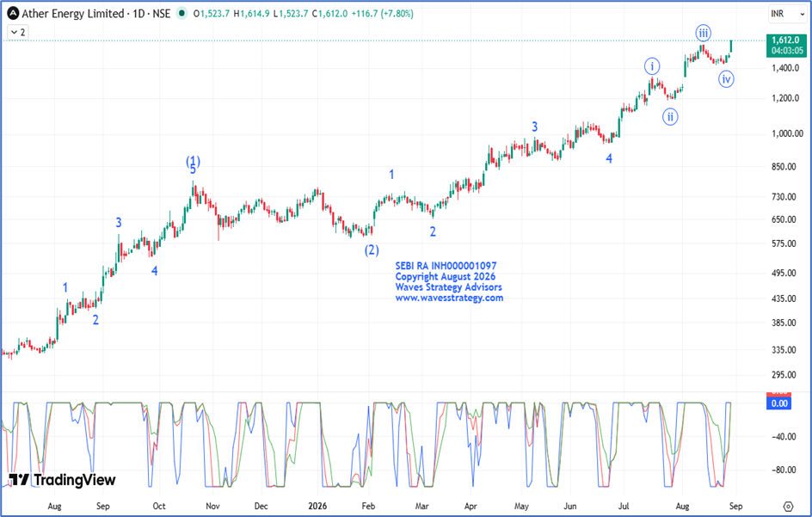Click the Dec label on time axis
Viewport: 812px width, 517px height.
click(261, 506)
